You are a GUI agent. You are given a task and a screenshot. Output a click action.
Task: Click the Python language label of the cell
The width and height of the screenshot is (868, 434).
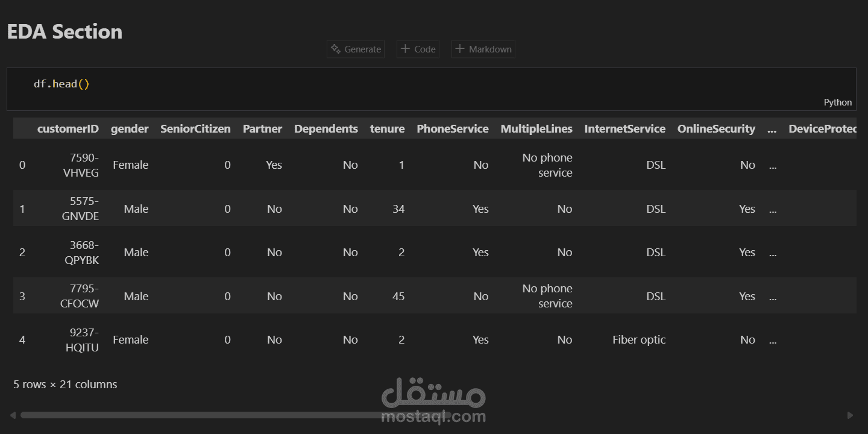(838, 102)
